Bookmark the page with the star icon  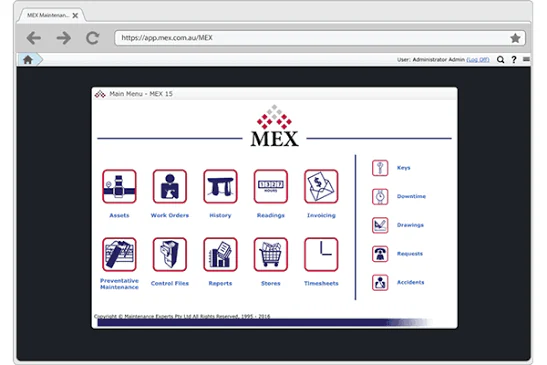tap(515, 38)
